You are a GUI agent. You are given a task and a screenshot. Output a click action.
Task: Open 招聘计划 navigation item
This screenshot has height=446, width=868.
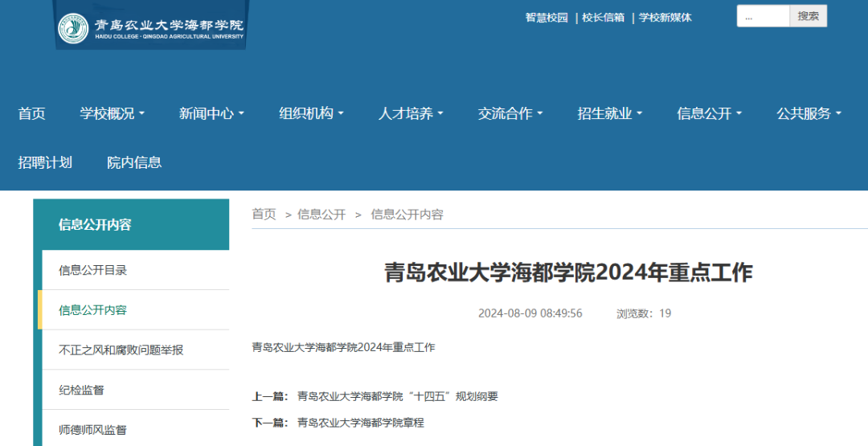[45, 162]
